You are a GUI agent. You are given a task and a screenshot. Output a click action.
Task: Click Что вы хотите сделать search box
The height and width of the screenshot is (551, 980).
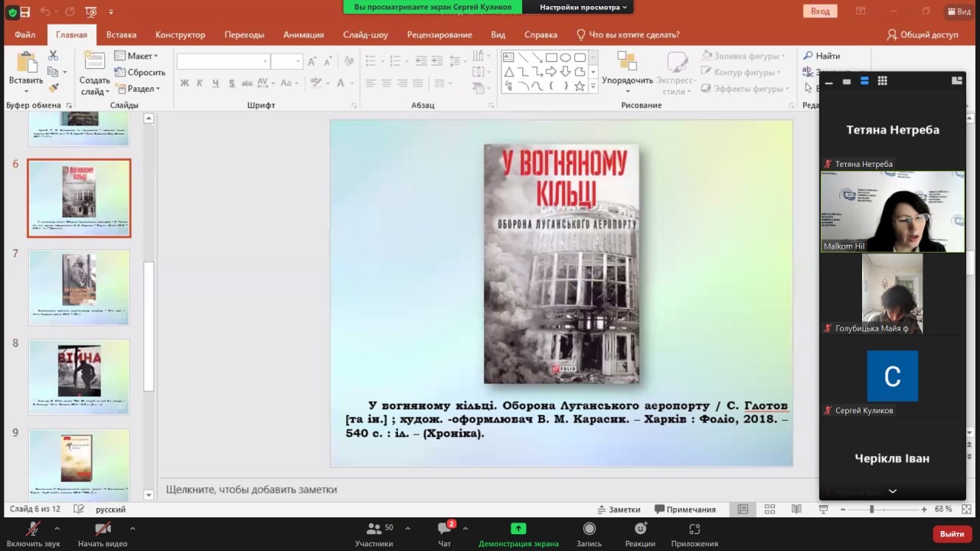(x=628, y=34)
